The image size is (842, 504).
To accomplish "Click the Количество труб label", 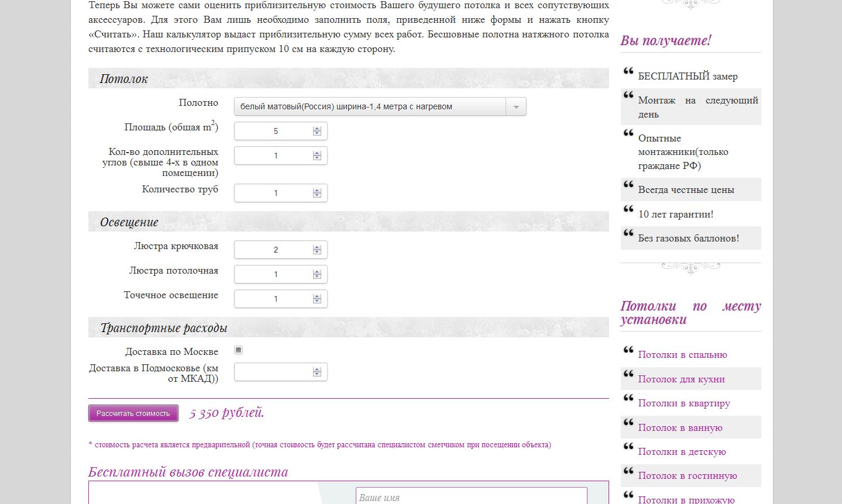I will (x=180, y=189).
